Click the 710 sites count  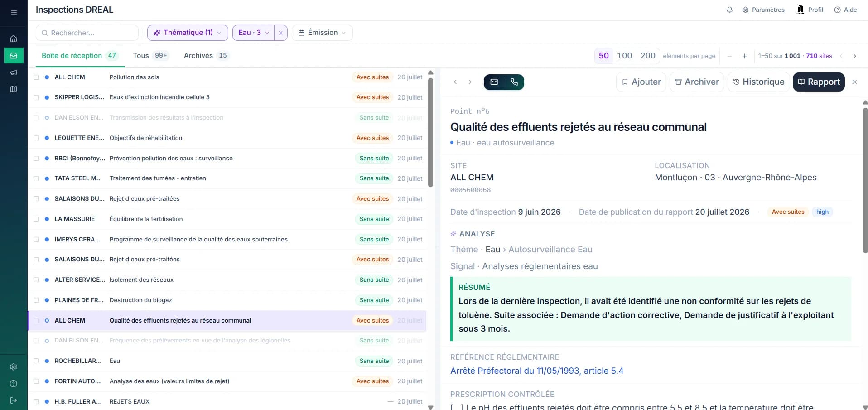tap(819, 56)
